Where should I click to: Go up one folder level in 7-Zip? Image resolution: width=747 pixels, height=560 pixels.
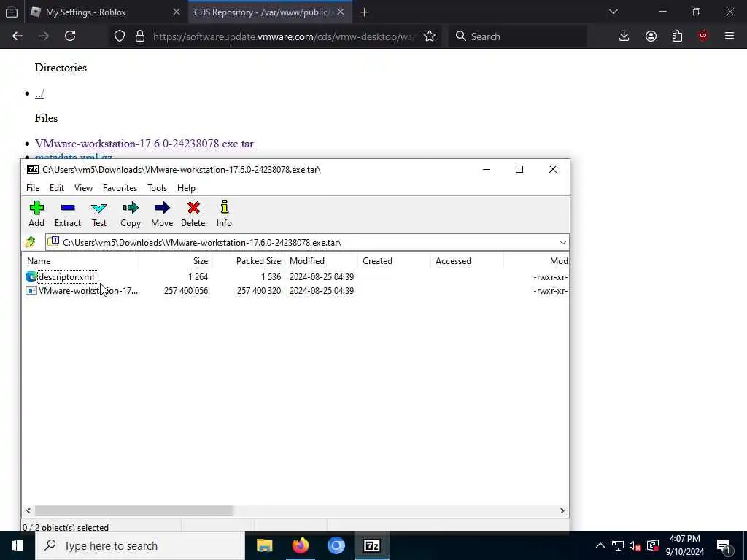(x=31, y=242)
